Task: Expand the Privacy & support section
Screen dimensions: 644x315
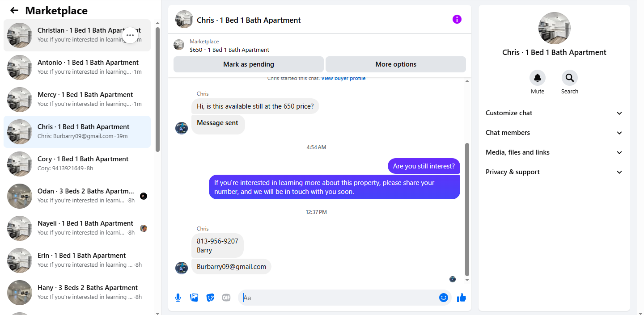Action: point(554,172)
